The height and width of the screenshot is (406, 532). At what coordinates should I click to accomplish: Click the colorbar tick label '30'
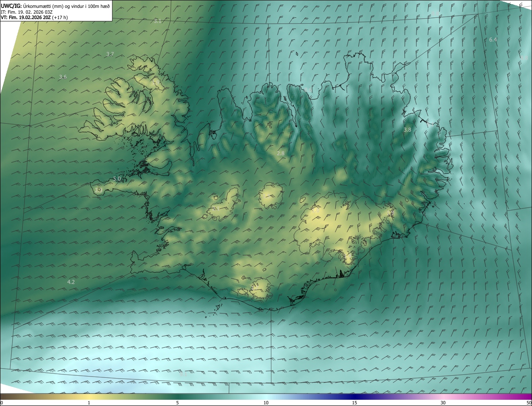[443, 403]
